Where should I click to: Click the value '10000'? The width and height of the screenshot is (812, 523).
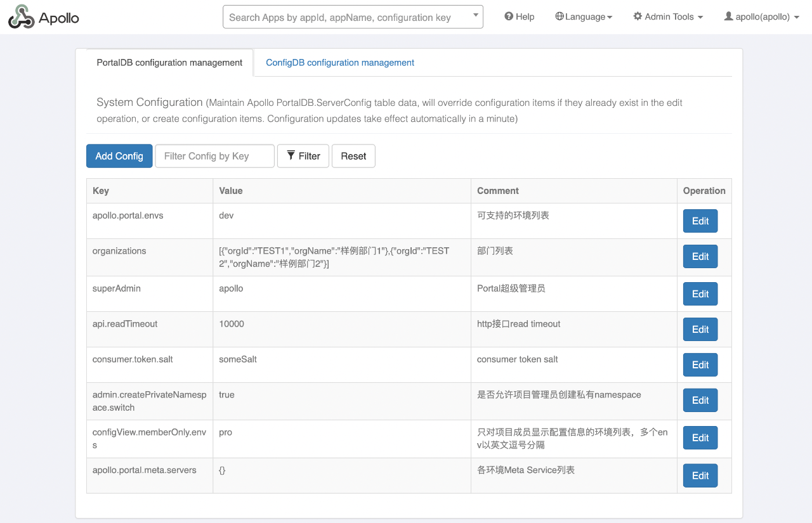pos(232,324)
